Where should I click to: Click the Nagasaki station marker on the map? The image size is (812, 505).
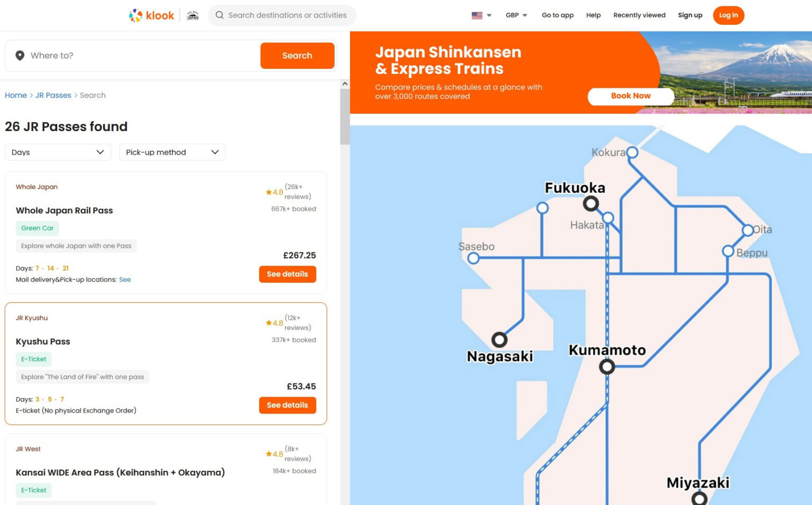click(499, 340)
